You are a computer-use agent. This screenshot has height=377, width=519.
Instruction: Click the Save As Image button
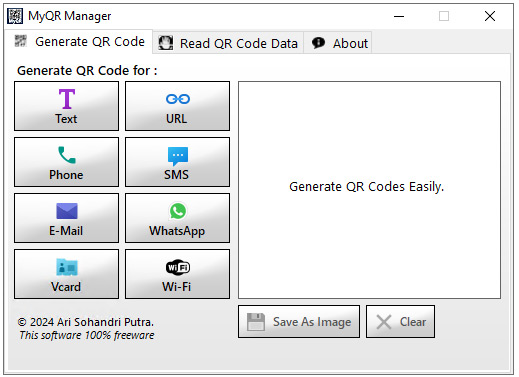pos(299,322)
